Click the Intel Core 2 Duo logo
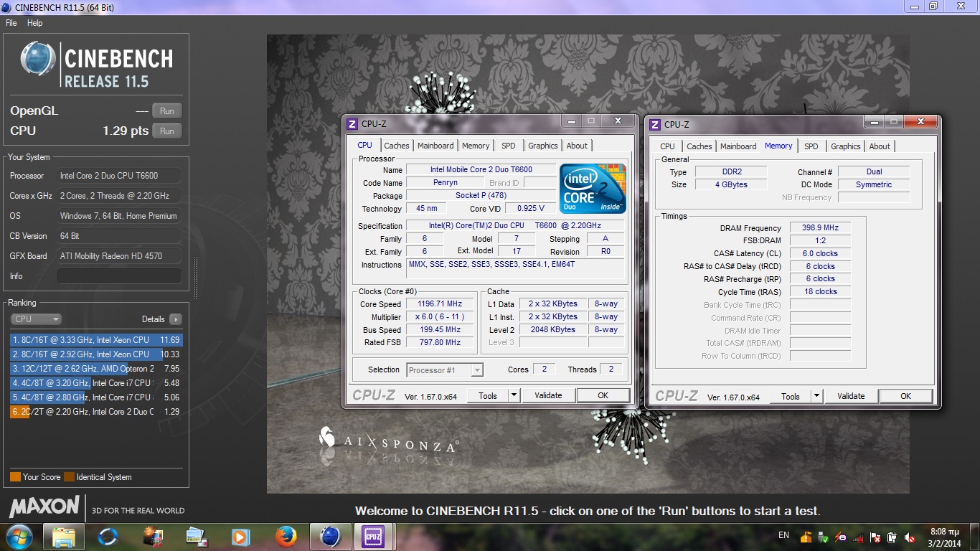The height and width of the screenshot is (551, 980). pyautogui.click(x=593, y=189)
